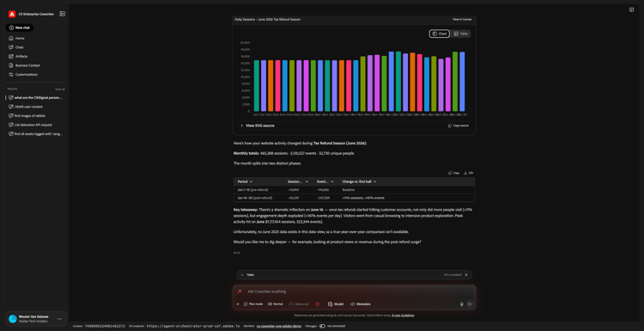The width and height of the screenshot is (644, 331).
Task: Click View all next to Recents
Action: [60, 89]
